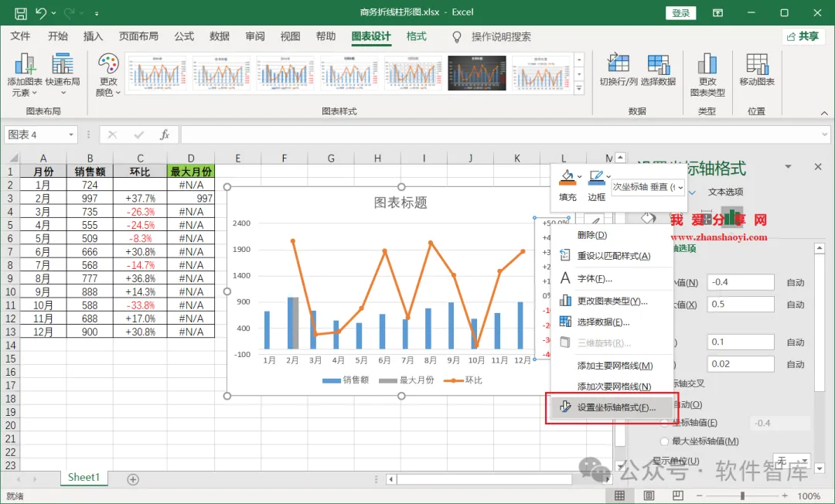This screenshot has width=835, height=504.
Task: Click the formula bar cancel X icon
Action: [x=112, y=135]
